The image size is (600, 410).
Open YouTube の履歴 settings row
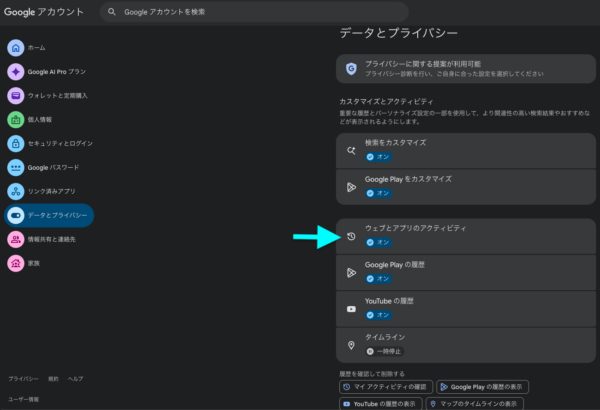[x=466, y=309]
